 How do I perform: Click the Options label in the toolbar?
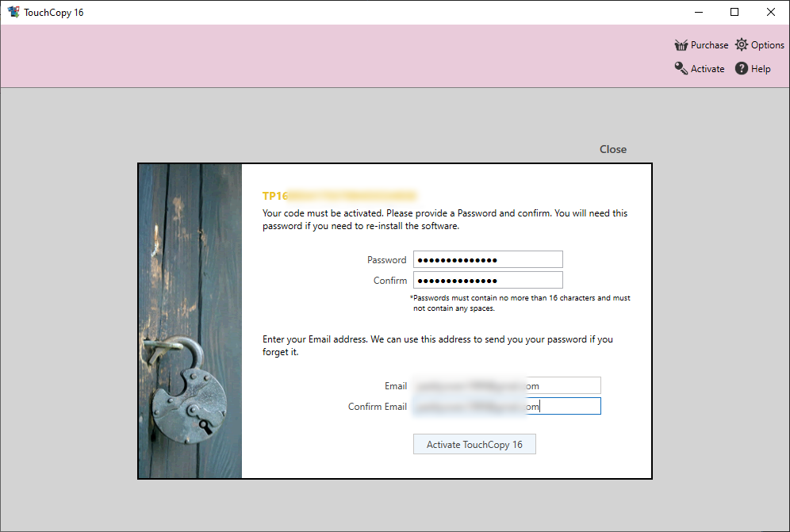point(767,45)
